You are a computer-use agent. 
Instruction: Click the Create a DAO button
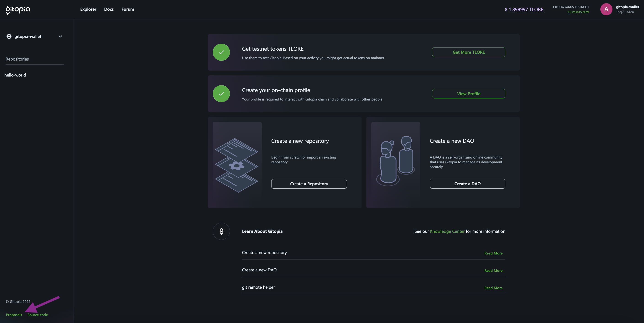[x=467, y=184]
